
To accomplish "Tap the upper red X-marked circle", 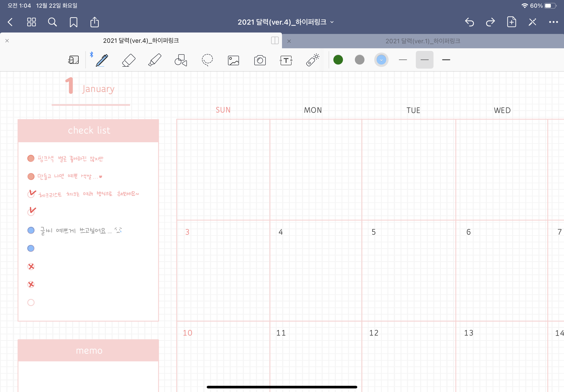I will point(31,267).
